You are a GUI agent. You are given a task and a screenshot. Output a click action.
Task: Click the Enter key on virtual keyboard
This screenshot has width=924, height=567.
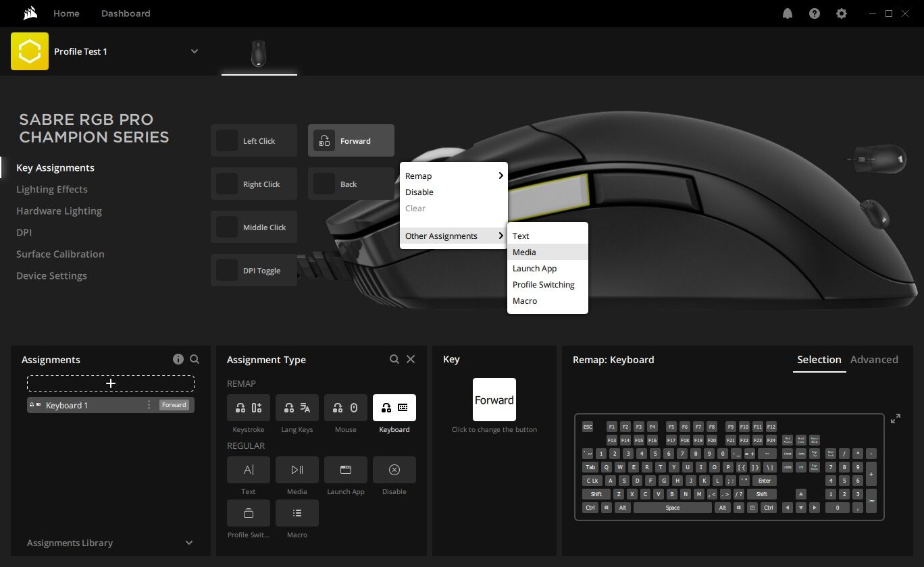764,481
